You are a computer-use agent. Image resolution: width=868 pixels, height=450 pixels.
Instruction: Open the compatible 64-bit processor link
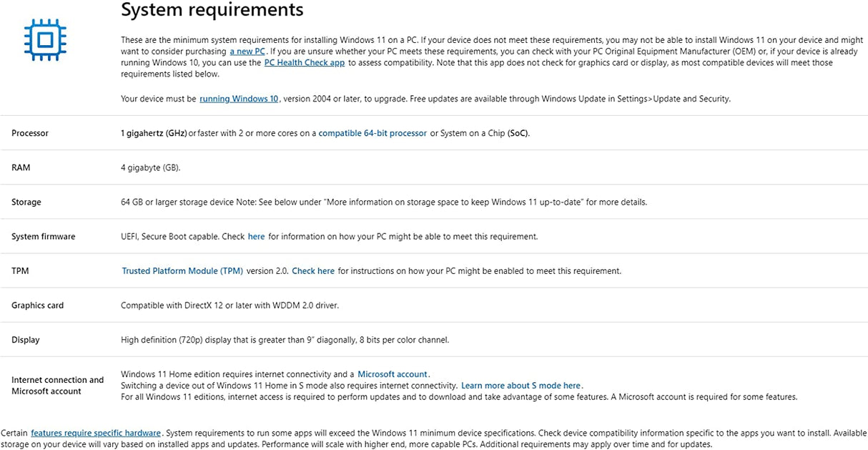point(373,133)
